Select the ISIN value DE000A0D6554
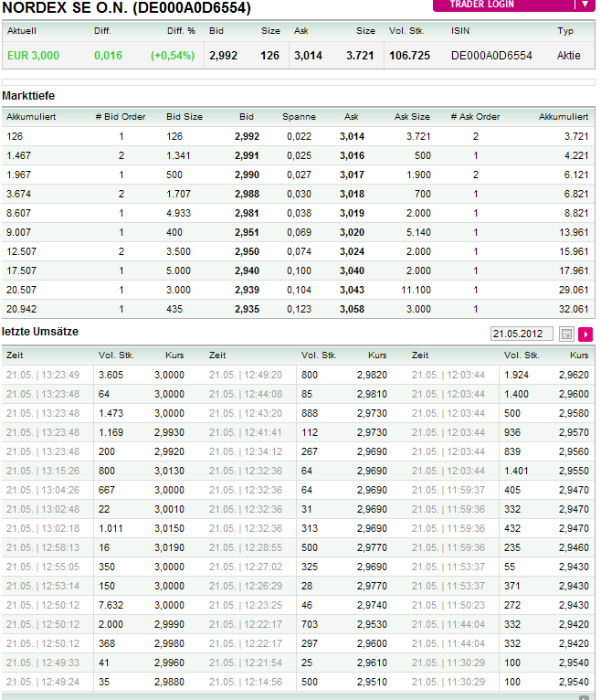 coord(491,56)
